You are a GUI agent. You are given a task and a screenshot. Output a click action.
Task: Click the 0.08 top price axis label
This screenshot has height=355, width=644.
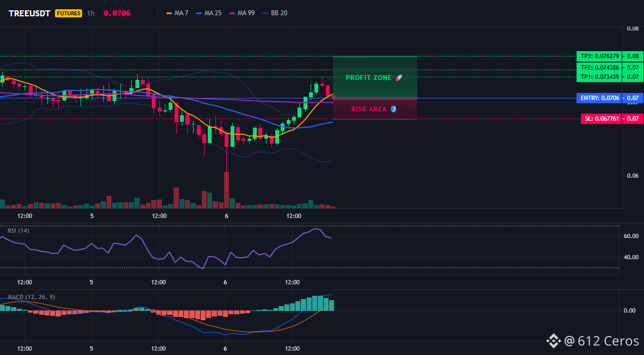tap(633, 28)
